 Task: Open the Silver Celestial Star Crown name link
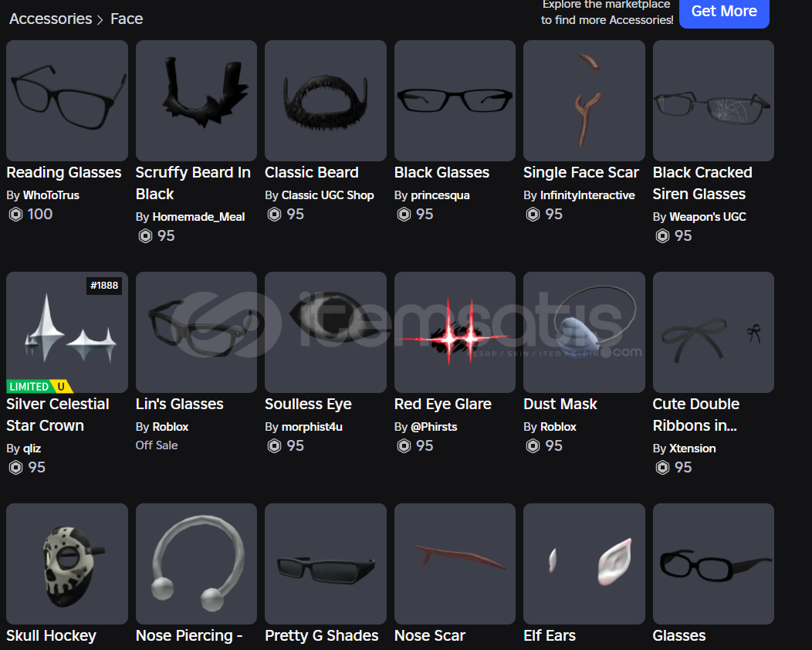(x=57, y=415)
